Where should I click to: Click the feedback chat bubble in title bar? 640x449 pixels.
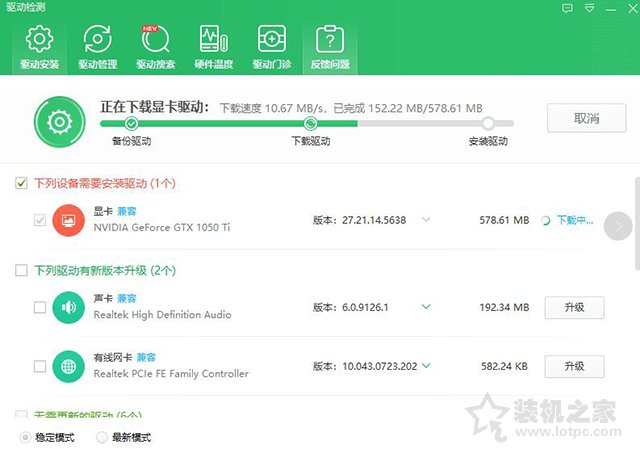[567, 8]
